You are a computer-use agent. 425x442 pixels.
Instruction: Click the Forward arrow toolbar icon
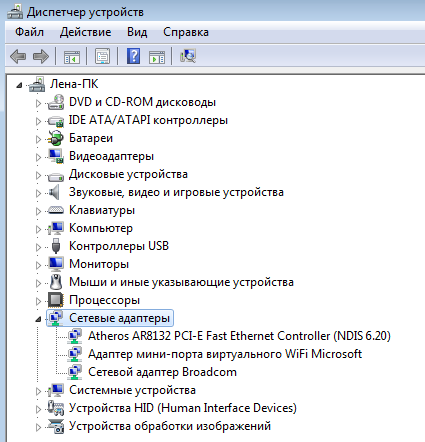coord(41,56)
